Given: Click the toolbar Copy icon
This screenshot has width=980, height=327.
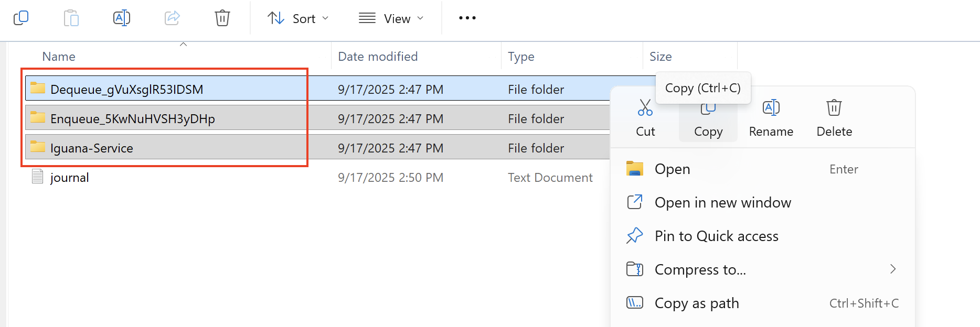Looking at the screenshot, I should [x=21, y=18].
